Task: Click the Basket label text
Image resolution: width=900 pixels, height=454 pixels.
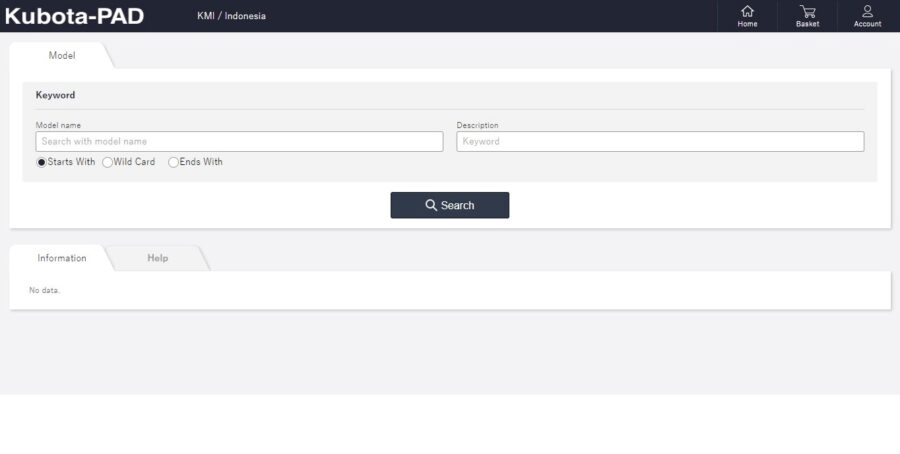Action: [807, 24]
